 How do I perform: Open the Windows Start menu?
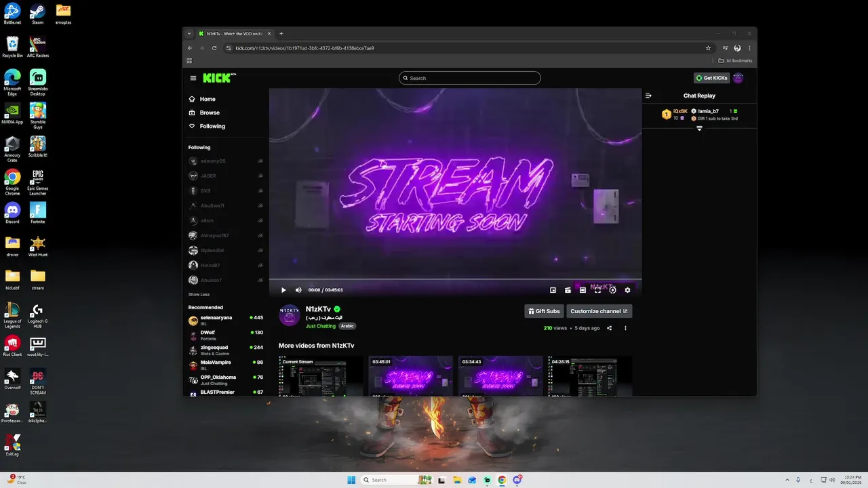[x=351, y=480]
